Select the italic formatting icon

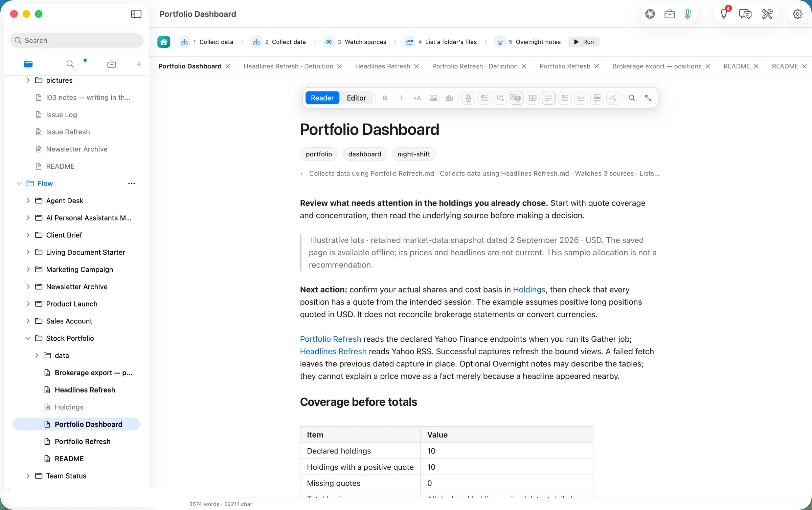point(401,98)
